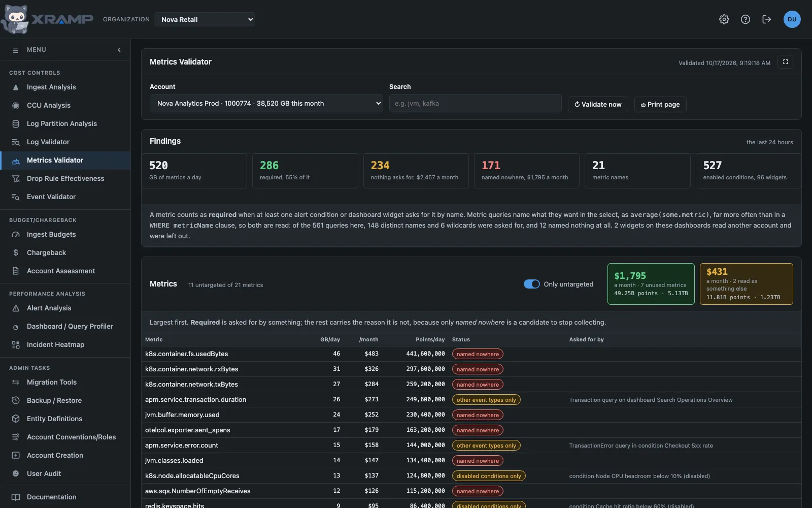
Task: Click the $431 read as something else card
Action: click(x=747, y=284)
